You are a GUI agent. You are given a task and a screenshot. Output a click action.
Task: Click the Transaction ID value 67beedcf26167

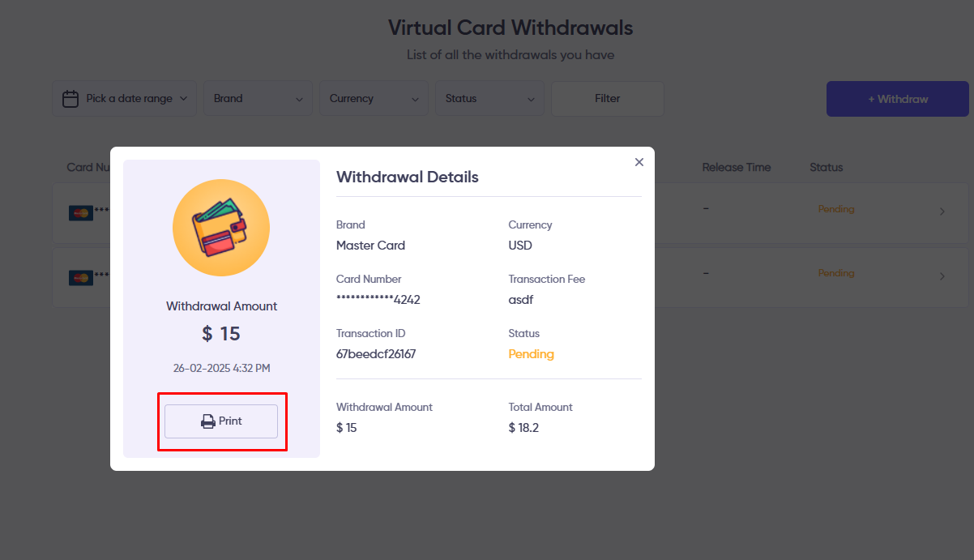[376, 354]
